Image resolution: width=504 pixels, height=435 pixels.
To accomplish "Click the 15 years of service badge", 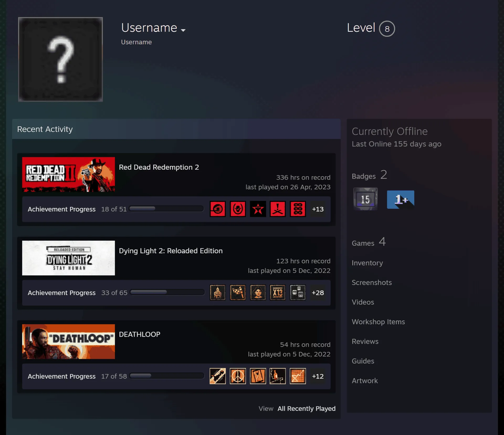I will pyautogui.click(x=365, y=199).
